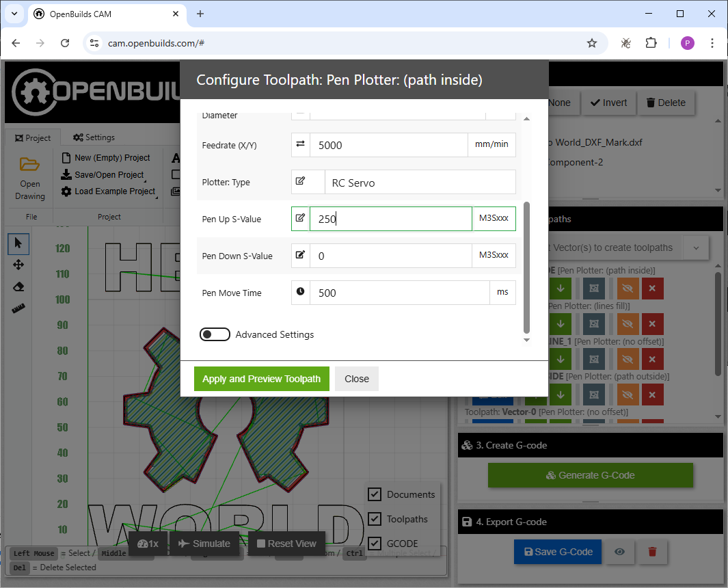Click the edit icon beside Plotter Type

[300, 181]
